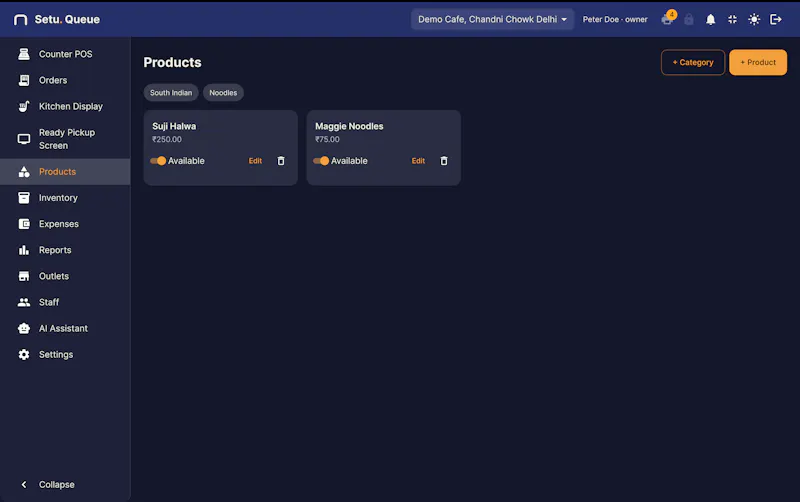
Task: Go to Staff management
Action: pos(65,302)
